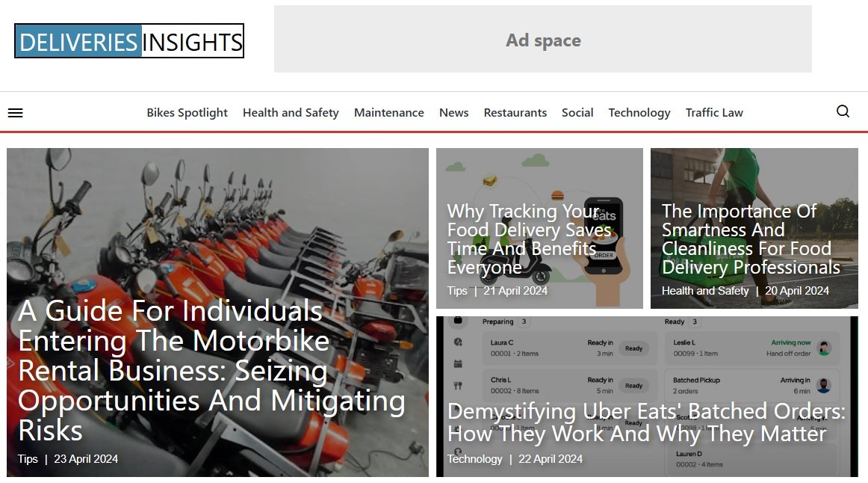Click Health and Safety tag on article
Screen dimensions: 868x483
coord(704,291)
